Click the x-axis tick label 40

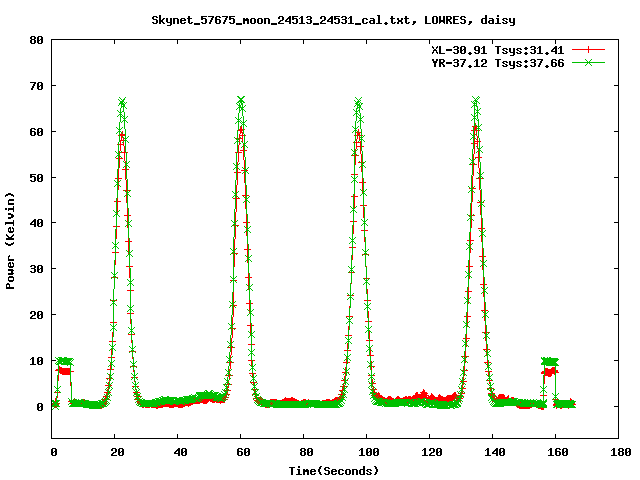tap(180, 452)
